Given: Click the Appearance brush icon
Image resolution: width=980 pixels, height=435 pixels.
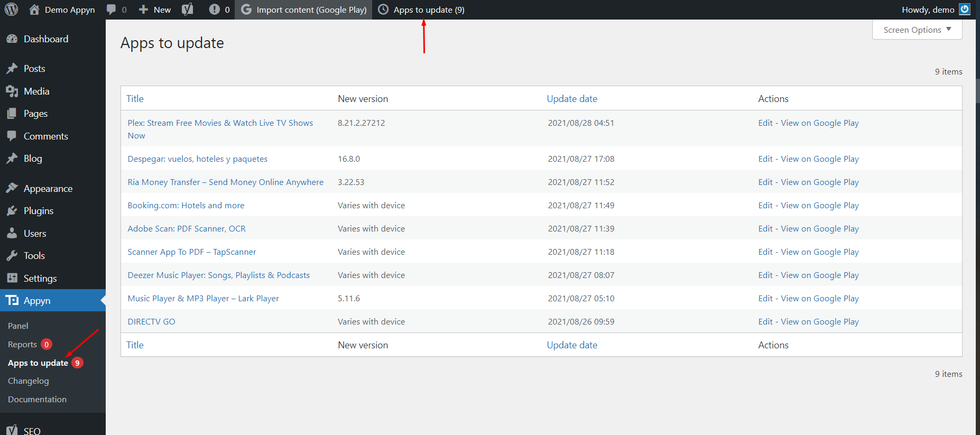Looking at the screenshot, I should pos(12,189).
